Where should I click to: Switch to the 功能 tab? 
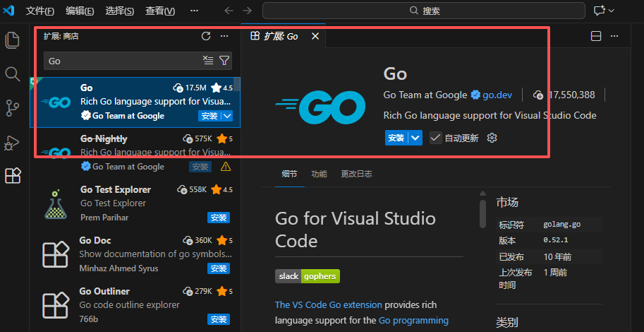(319, 174)
